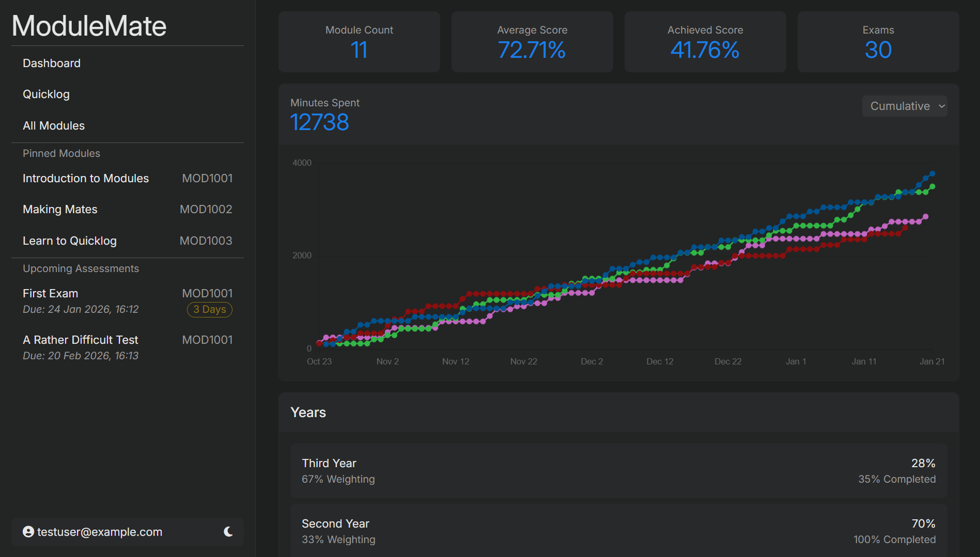
Task: Click the testuser@example.com account entry
Action: (100, 532)
